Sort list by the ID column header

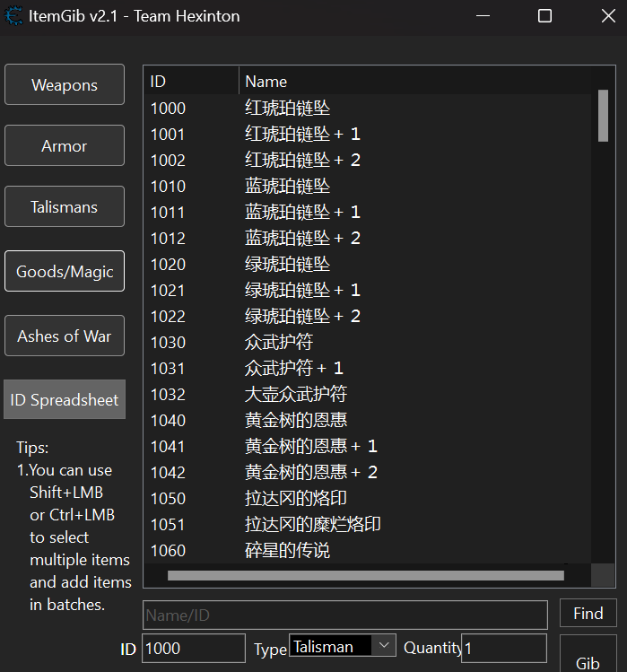coord(191,81)
